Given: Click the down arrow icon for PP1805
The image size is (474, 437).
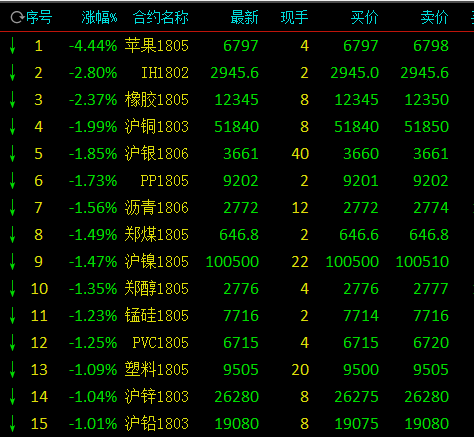Looking at the screenshot, I should [12, 181].
